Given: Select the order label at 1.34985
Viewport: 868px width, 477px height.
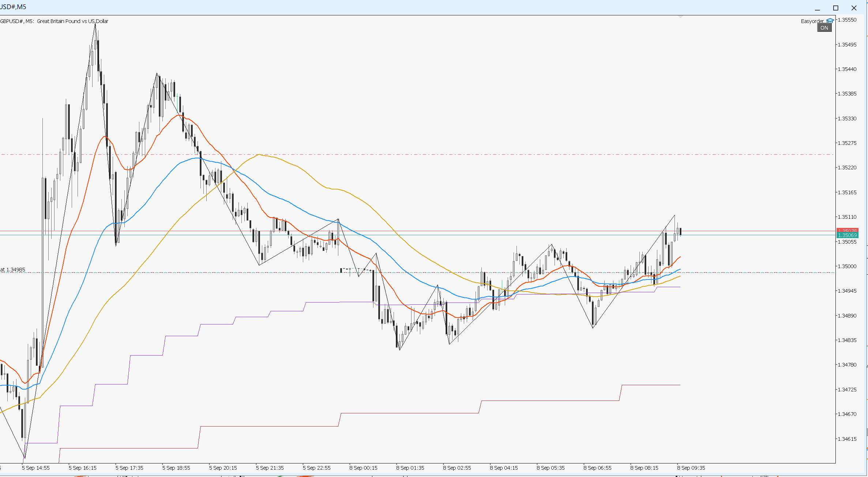Looking at the screenshot, I should pos(13,270).
